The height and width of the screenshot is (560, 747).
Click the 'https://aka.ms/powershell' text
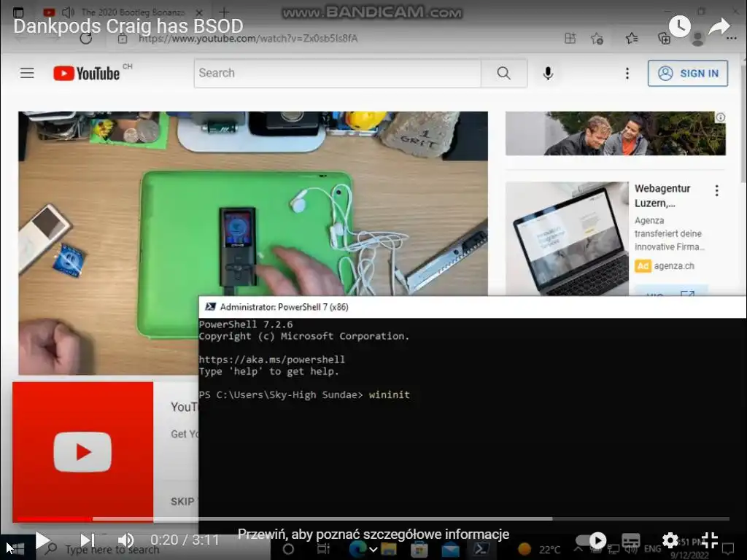(x=271, y=359)
